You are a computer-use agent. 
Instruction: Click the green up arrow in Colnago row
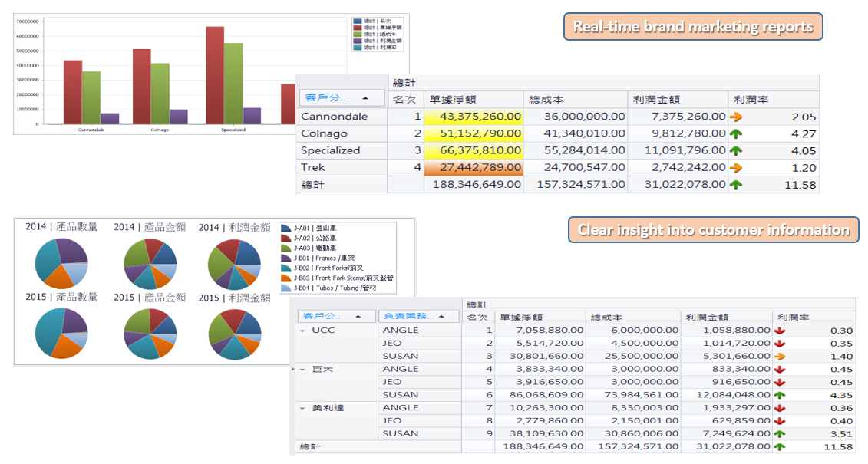(x=737, y=133)
